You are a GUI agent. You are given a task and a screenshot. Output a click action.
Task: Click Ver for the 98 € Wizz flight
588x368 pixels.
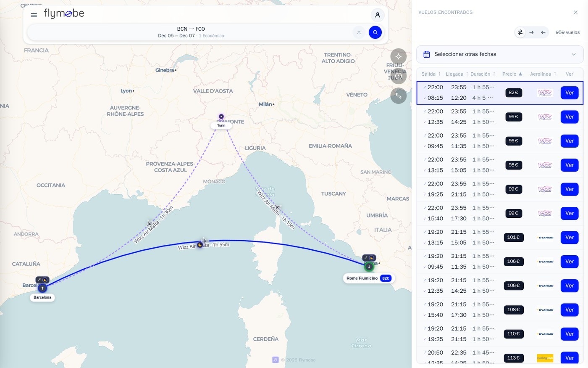pos(570,165)
